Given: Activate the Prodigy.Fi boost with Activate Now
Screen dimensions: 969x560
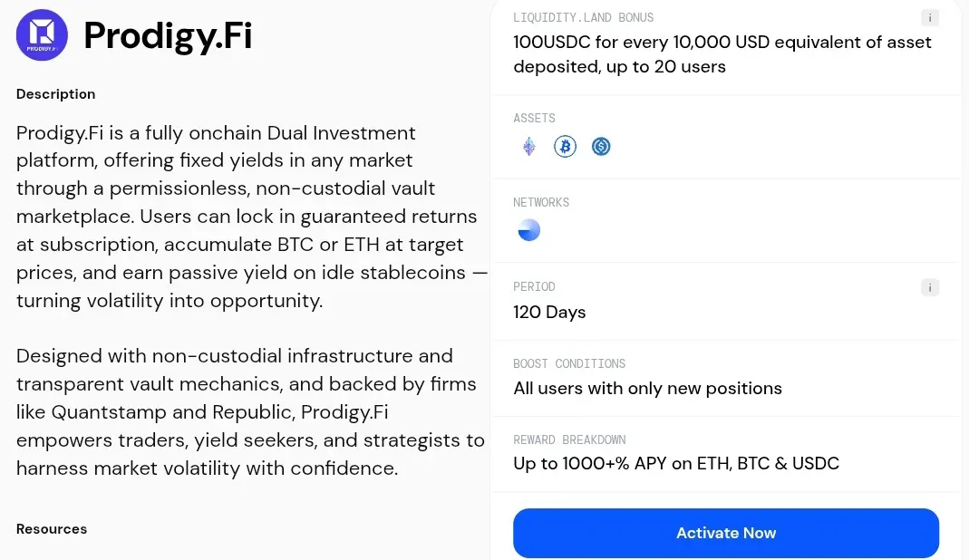Looking at the screenshot, I should 725,533.
